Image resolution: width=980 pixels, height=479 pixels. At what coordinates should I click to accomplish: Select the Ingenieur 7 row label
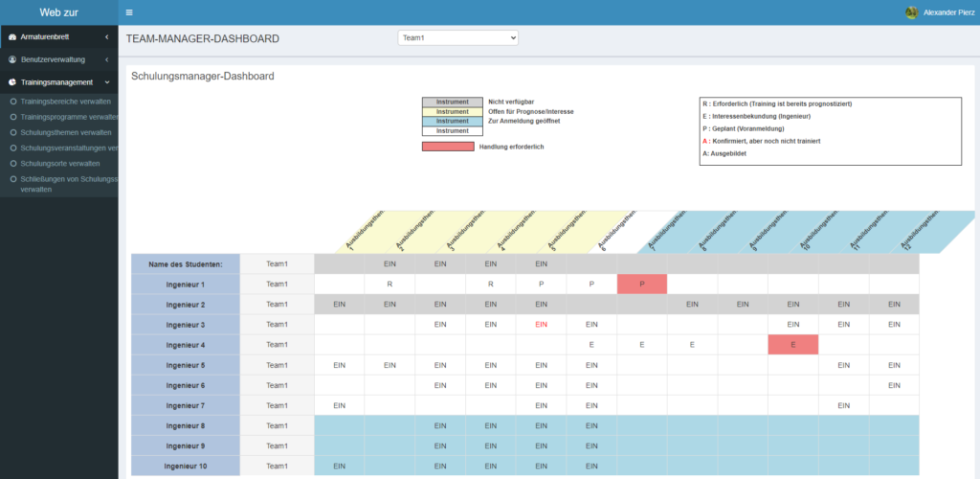186,405
